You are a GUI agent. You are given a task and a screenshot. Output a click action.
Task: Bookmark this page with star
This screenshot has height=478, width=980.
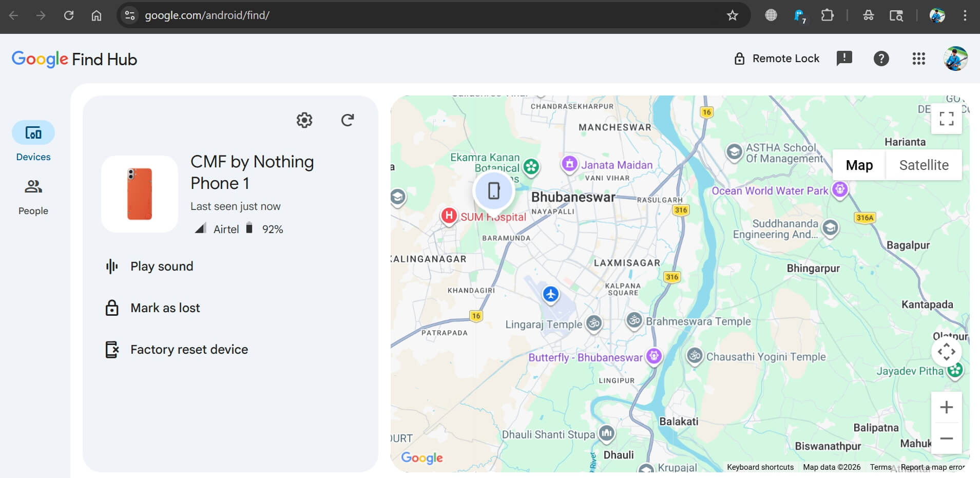click(x=733, y=15)
